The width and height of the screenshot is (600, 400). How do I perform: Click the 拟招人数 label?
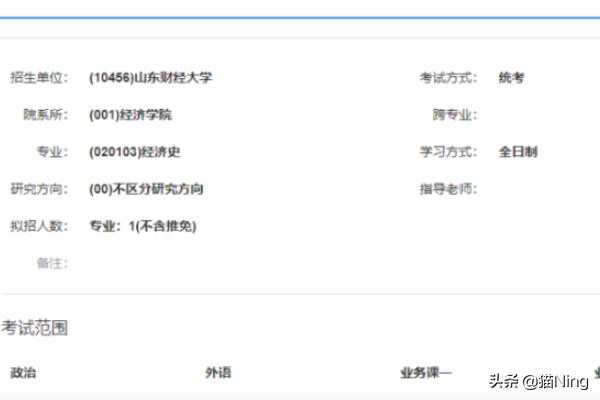[x=37, y=226]
